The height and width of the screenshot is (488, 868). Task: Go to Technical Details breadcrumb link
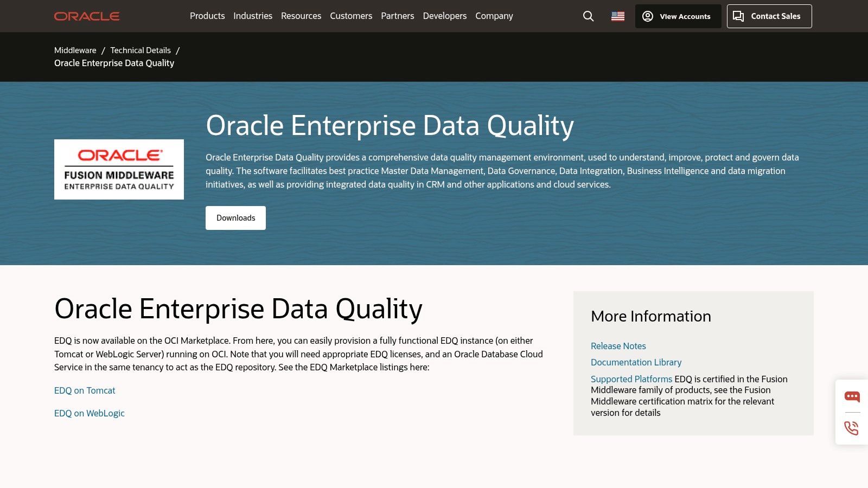(x=141, y=50)
